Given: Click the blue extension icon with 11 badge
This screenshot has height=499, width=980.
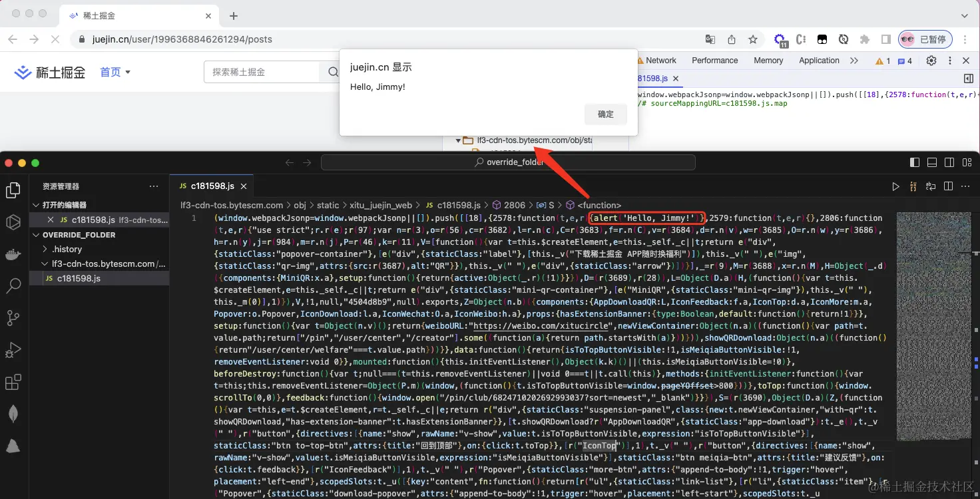Looking at the screenshot, I should coord(780,40).
